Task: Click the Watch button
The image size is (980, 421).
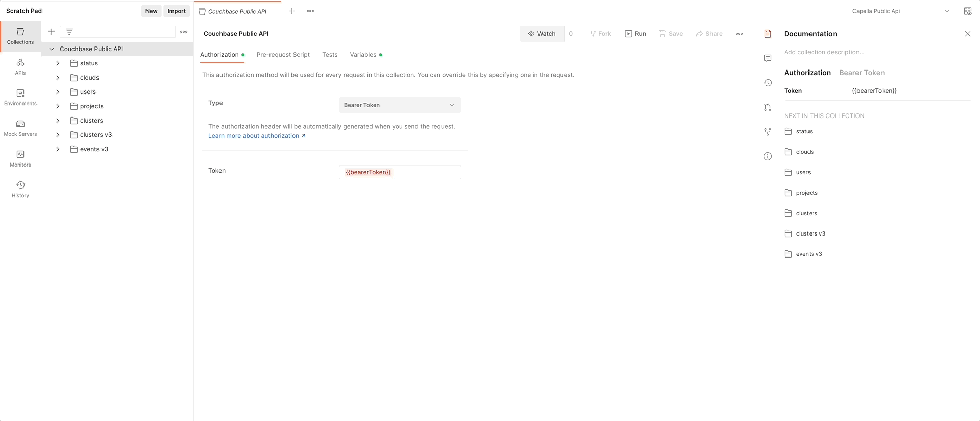Action: coord(542,34)
